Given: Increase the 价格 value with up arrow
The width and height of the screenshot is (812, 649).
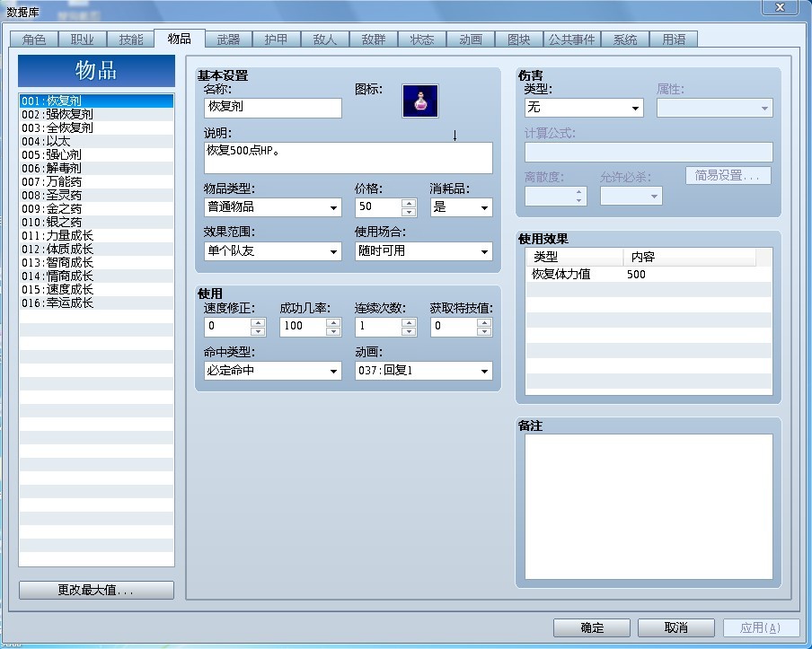Looking at the screenshot, I should [409, 204].
